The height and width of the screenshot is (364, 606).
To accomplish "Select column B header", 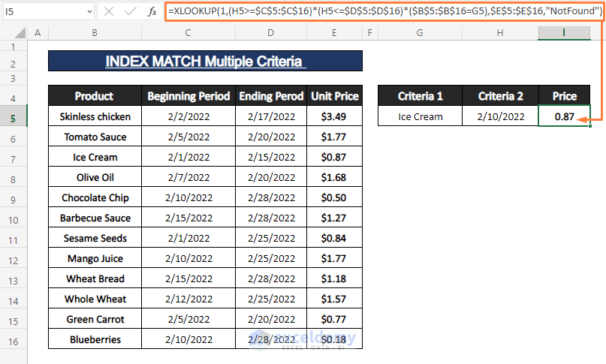I will [x=95, y=34].
